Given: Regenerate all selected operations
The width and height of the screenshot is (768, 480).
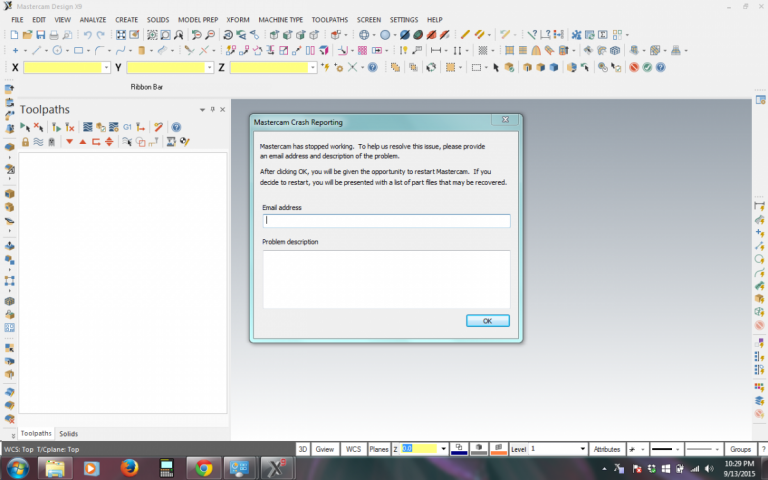Looking at the screenshot, I should point(56,127).
